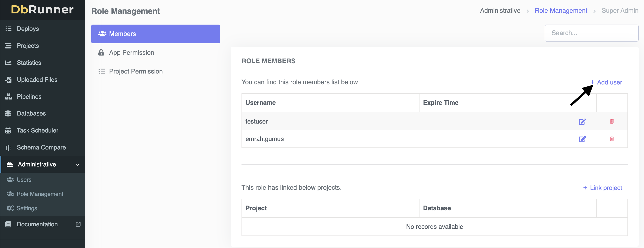Go to Pipelines in sidebar

29,97
